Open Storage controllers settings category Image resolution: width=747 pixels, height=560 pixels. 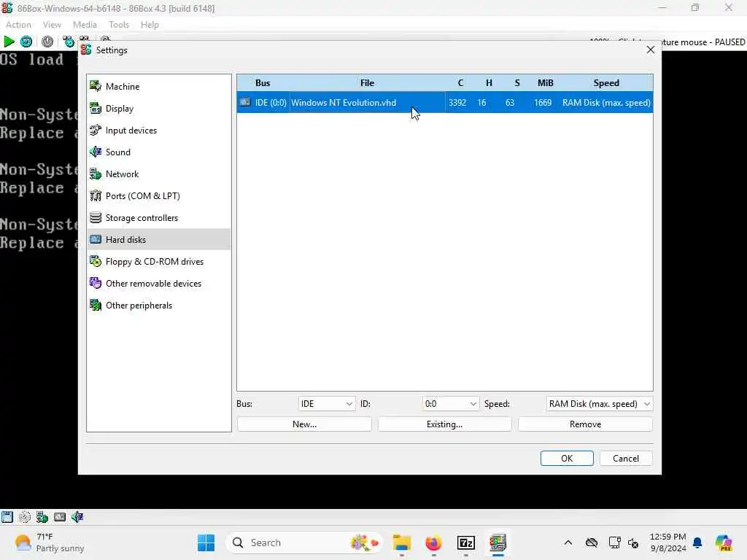pos(158,217)
